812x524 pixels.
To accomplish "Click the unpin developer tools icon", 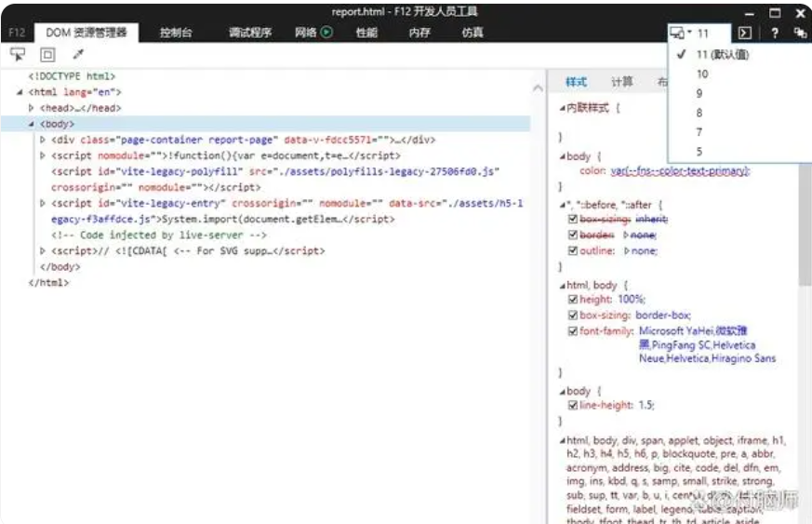I will (800, 34).
